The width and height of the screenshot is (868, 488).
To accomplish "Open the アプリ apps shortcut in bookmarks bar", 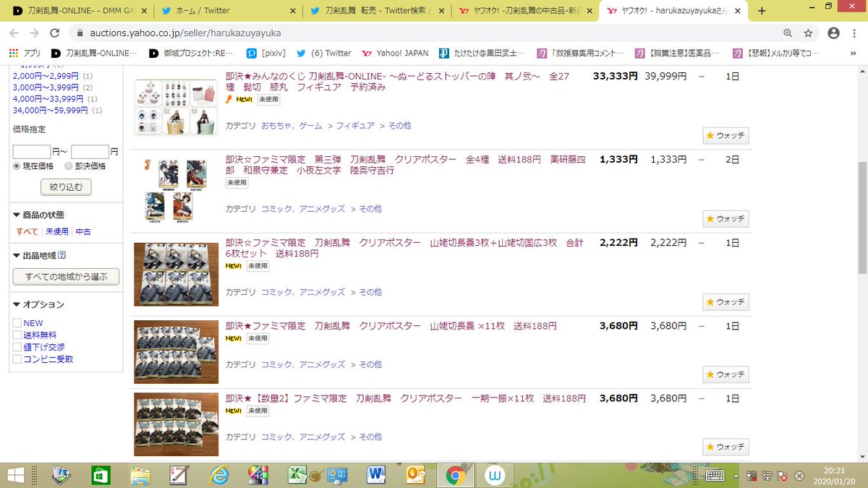I will point(25,53).
